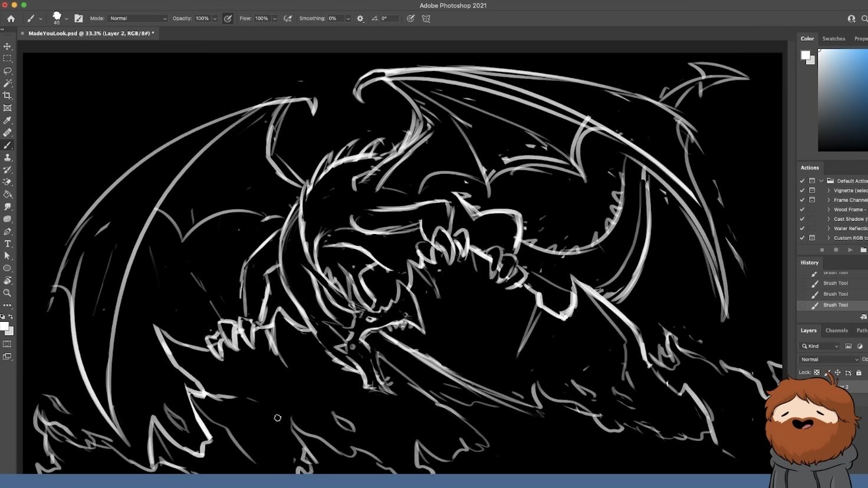Expand the Water Reflection action
This screenshot has width=868, height=488.
pyautogui.click(x=828, y=228)
